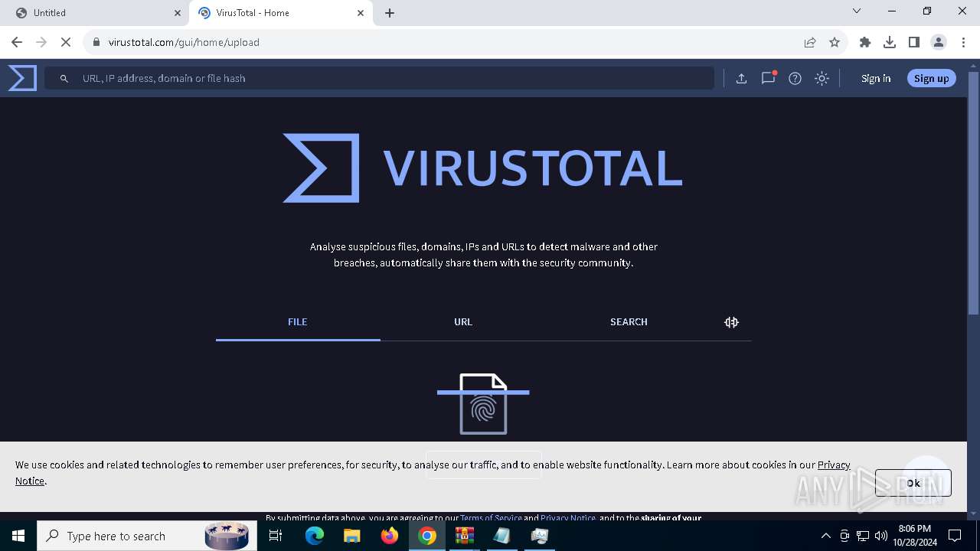Click the volume speaker icon in the tray

click(881, 536)
